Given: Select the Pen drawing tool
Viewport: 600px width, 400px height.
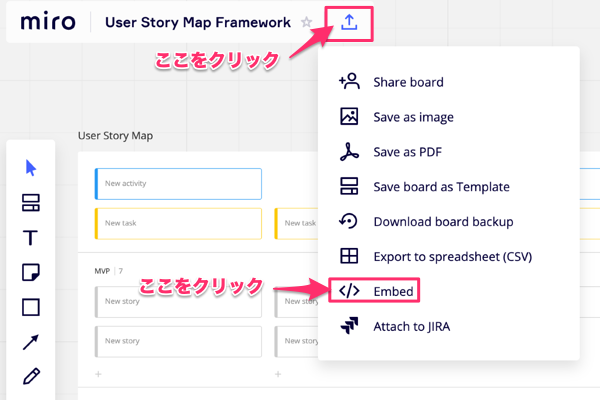Looking at the screenshot, I should pos(30,376).
